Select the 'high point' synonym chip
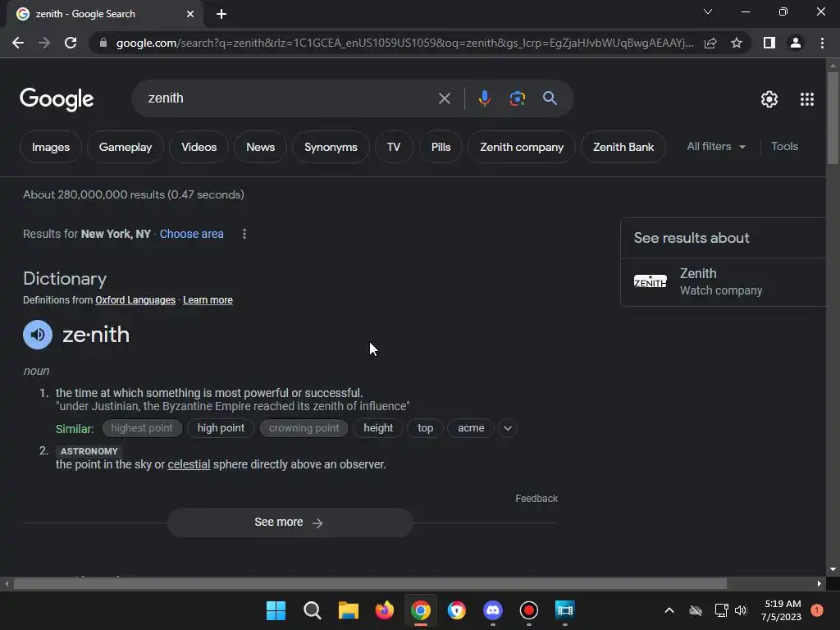Screen dimensions: 840x630 (221, 428)
